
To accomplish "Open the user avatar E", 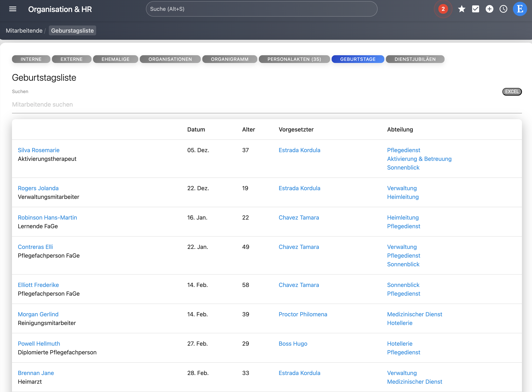I will pos(520,9).
